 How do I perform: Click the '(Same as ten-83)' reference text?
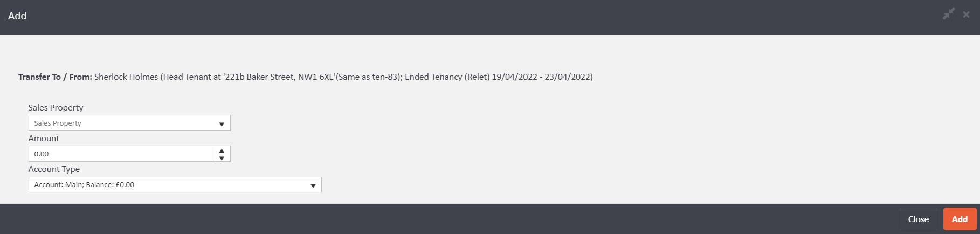369,77
